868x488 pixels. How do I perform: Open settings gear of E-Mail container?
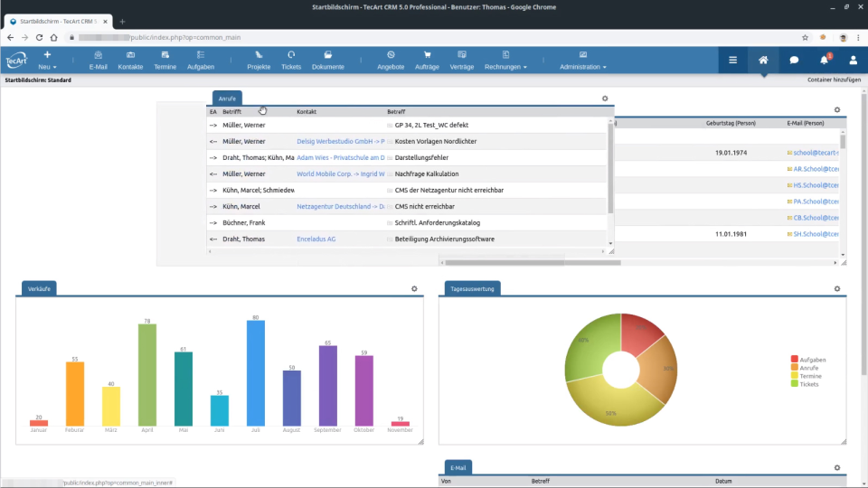pos(837,467)
